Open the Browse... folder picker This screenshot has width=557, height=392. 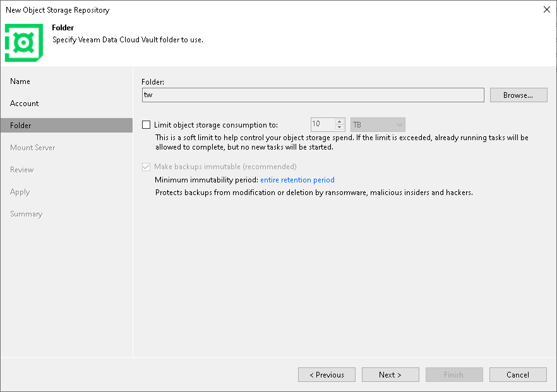[x=518, y=95]
